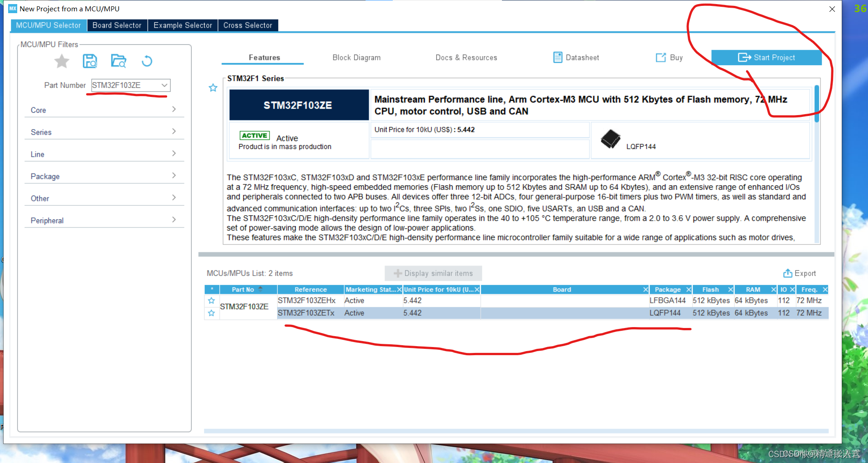Star the STM32F103ZETx row
868x463 pixels.
click(x=211, y=313)
